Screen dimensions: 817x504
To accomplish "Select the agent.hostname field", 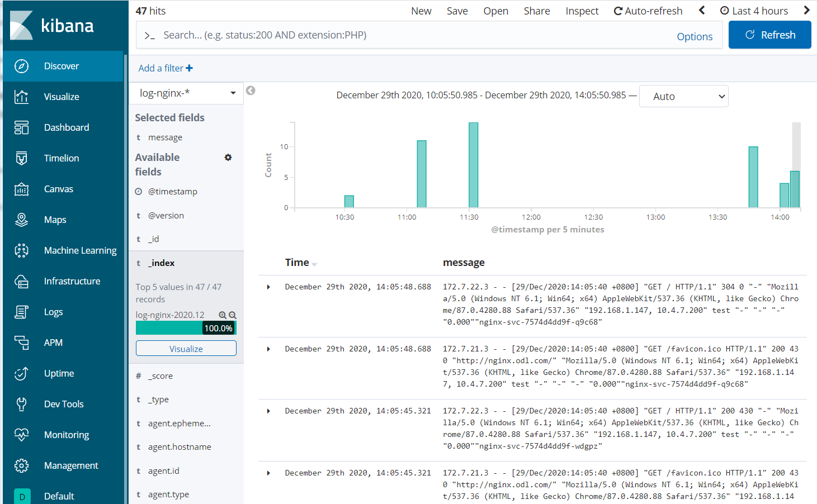I will pyautogui.click(x=180, y=447).
